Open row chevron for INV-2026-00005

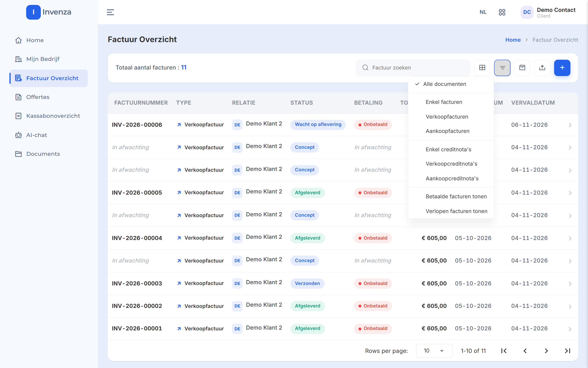(x=570, y=193)
